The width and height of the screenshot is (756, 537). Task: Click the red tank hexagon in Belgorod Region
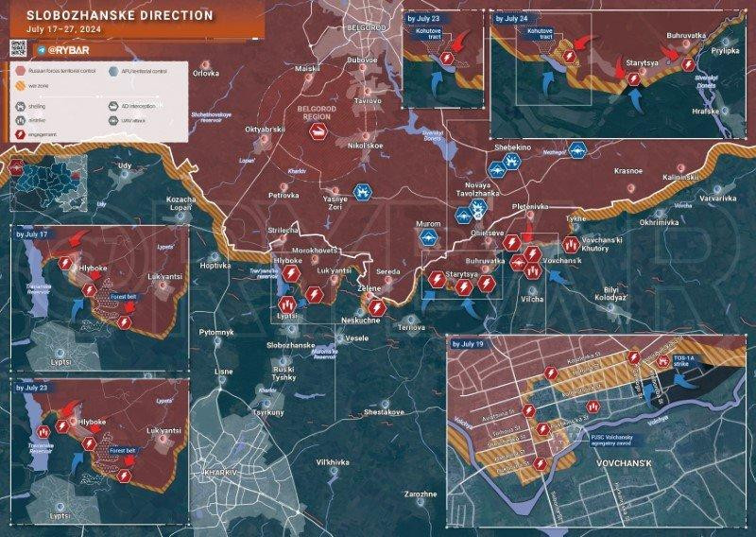point(318,131)
